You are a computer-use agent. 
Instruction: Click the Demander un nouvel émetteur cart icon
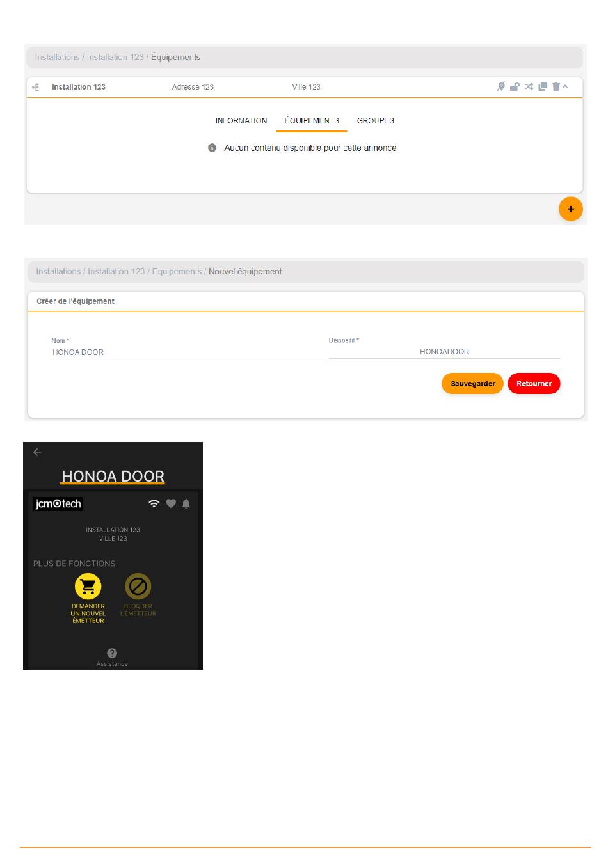point(88,586)
